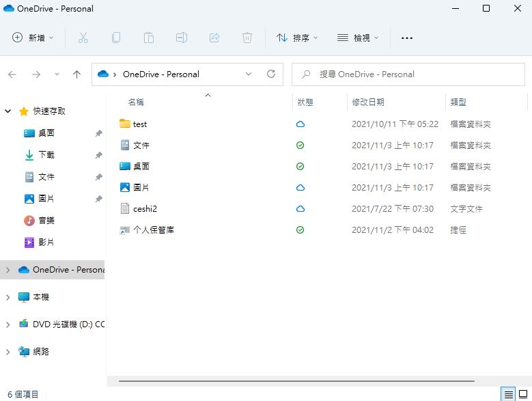
Task: Open 桌面 in quick access sidebar
Action: tap(46, 133)
